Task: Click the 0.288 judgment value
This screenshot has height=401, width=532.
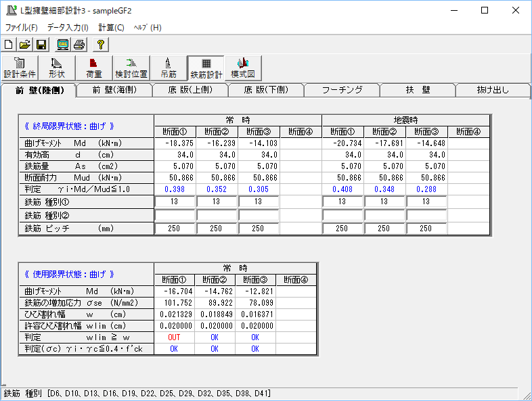Action: 426,189
